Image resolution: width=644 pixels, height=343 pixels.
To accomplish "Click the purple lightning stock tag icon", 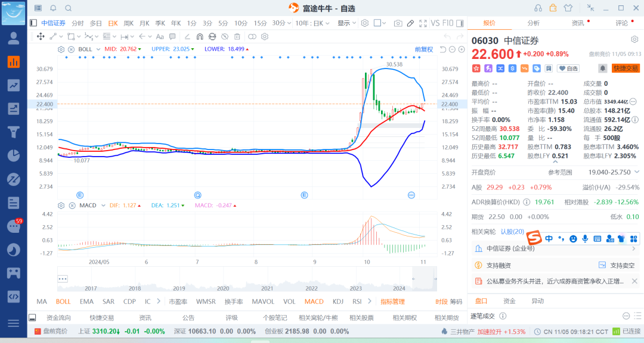I will [488, 68].
